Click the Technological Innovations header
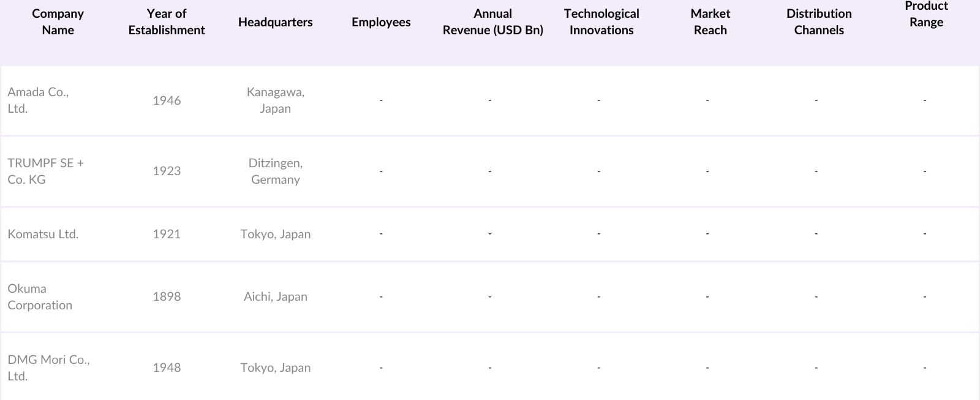 [601, 22]
